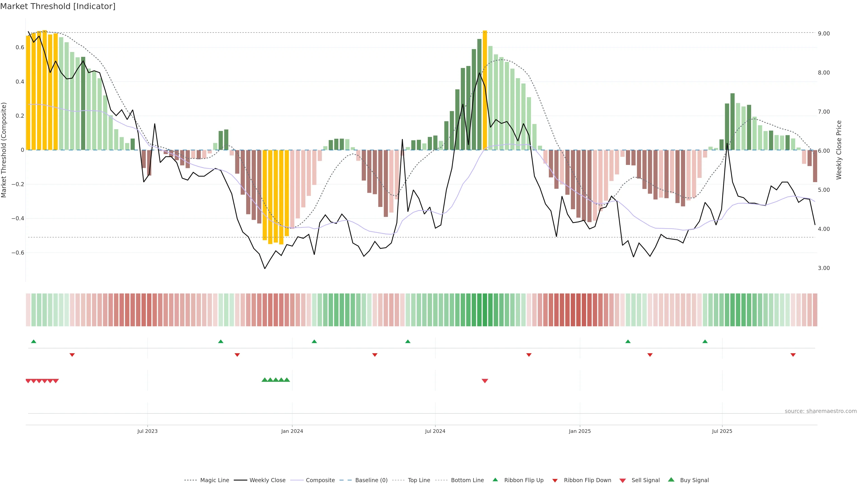Click the ribbon flip up marker near February 2024
Image resolution: width=868 pixels, height=488 pixels.
314,342
